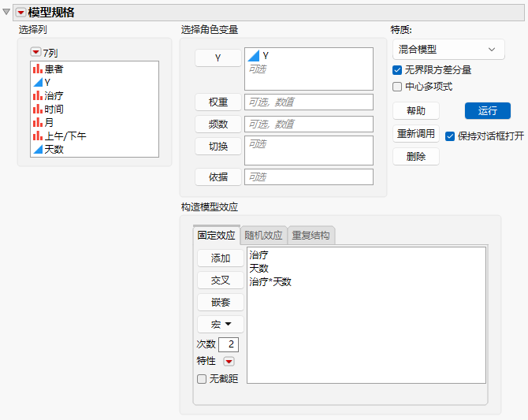
Task: Select the 天数 column in column list
Action: point(54,150)
